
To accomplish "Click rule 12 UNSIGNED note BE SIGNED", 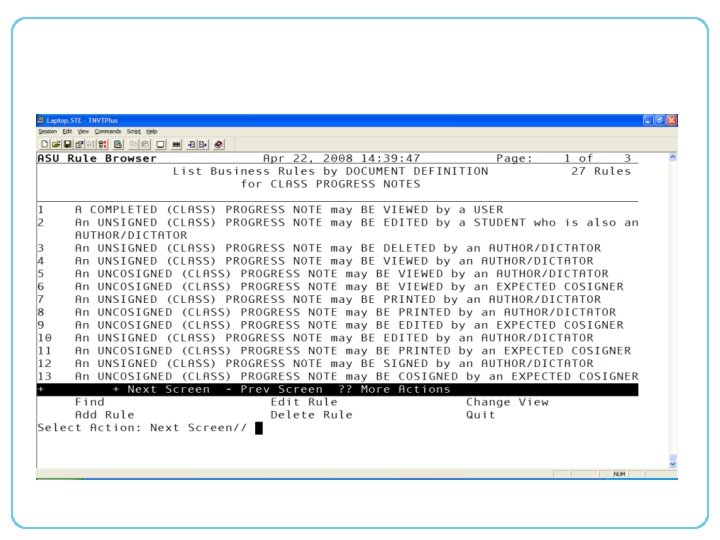I will click(x=315, y=364).
